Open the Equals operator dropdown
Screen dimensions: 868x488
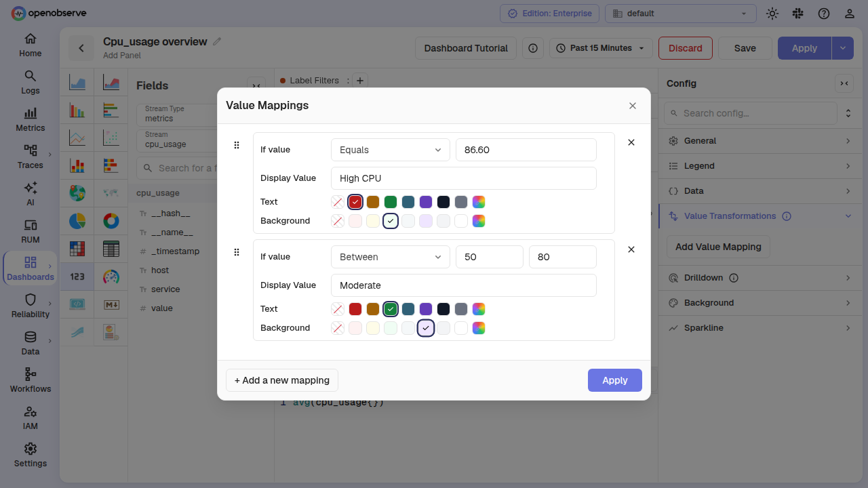click(x=391, y=150)
